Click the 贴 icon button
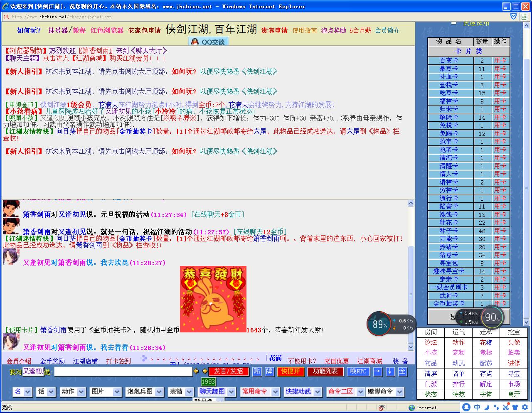Viewport: 532px width, 413px height. pyautogui.click(x=257, y=371)
